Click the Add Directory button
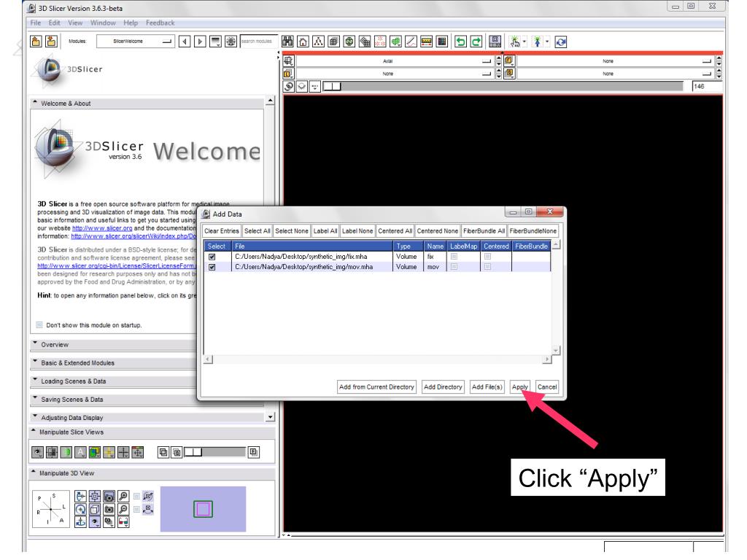This screenshot has width=747, height=560. click(443, 386)
